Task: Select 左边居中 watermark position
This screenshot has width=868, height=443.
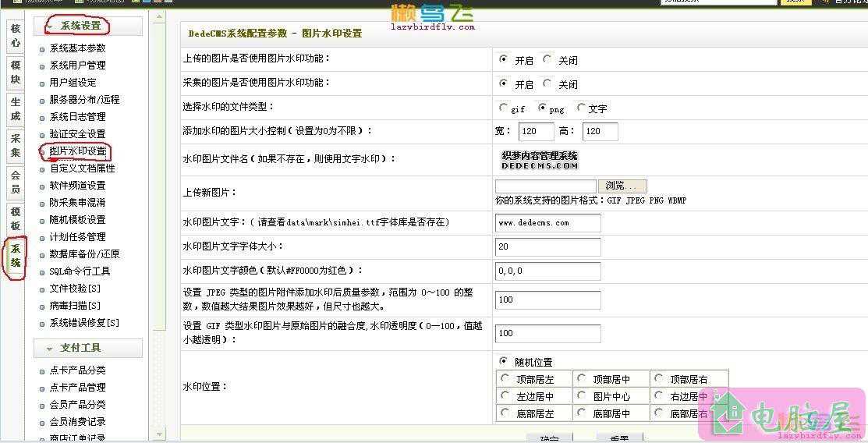Action: click(x=505, y=396)
